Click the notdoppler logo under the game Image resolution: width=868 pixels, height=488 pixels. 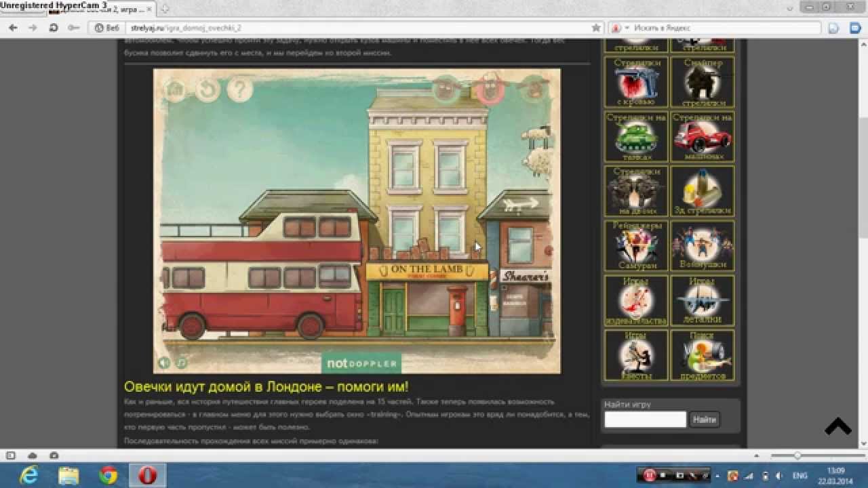point(361,363)
